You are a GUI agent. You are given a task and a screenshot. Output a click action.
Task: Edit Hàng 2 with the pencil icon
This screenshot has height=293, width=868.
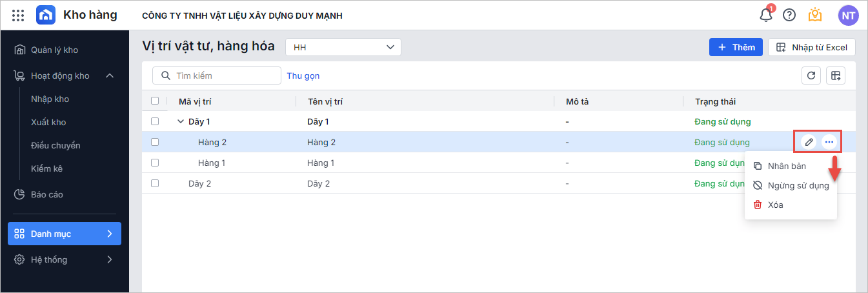pos(808,142)
